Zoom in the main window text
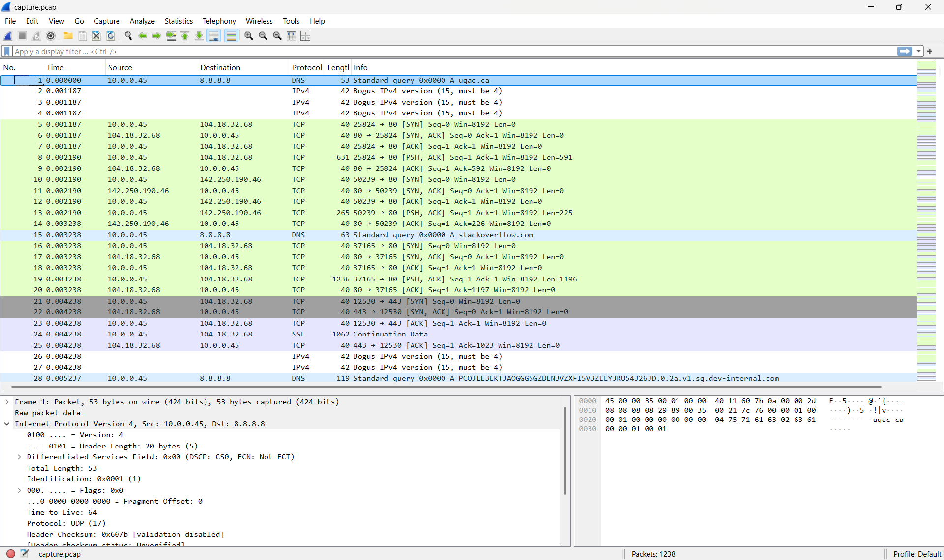 [x=249, y=36]
